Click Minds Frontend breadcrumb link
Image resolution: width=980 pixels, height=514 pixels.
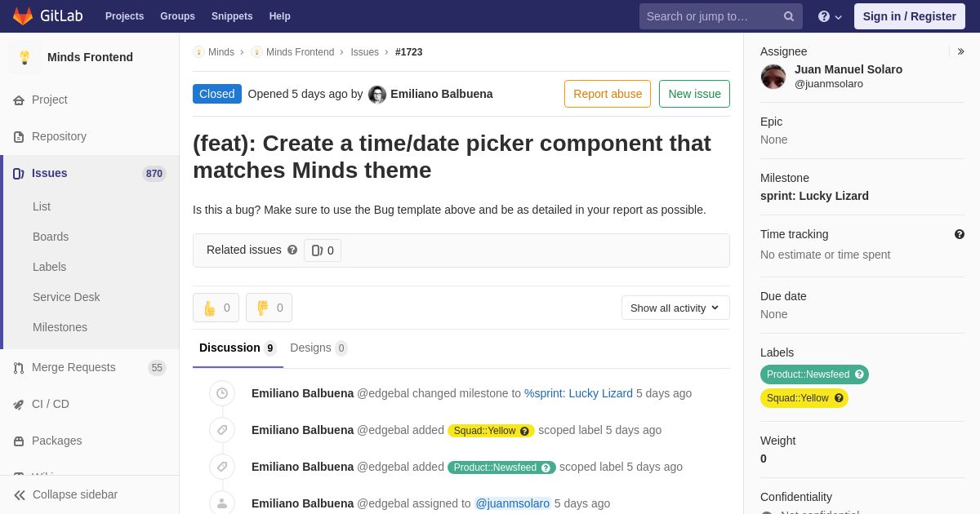(300, 52)
